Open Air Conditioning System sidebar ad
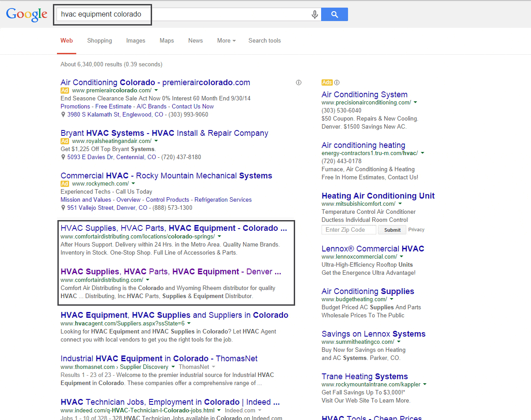 click(364, 95)
